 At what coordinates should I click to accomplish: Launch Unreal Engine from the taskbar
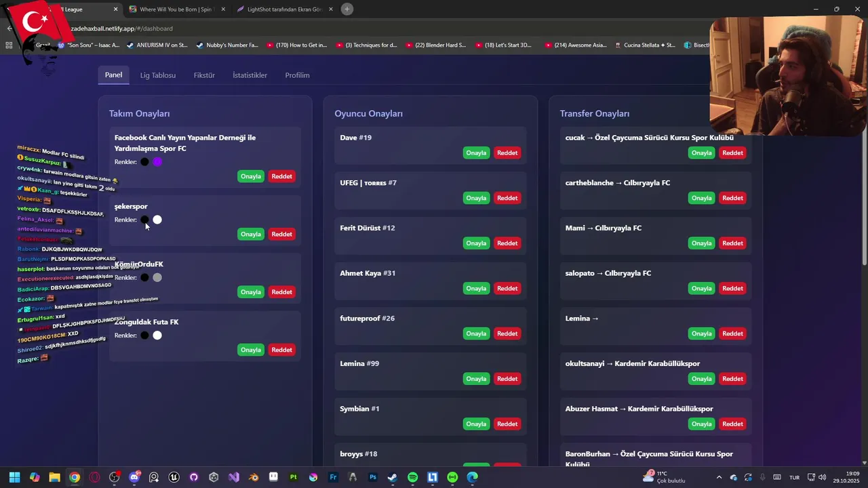click(x=174, y=477)
